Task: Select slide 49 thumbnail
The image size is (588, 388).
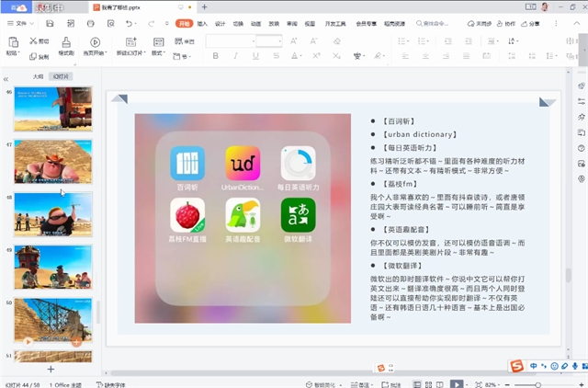Action: [x=53, y=268]
